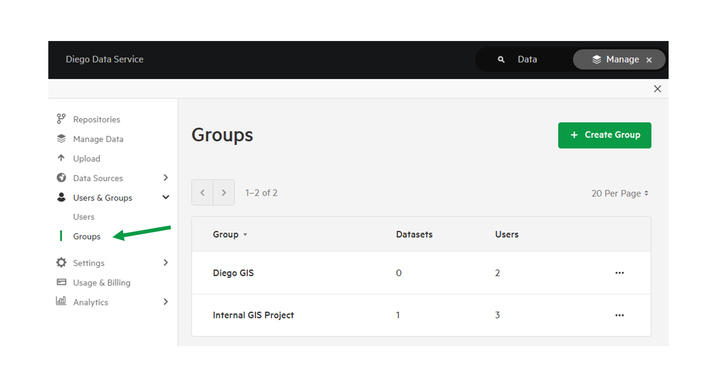Close the Manage pill with its X
The image size is (720, 381).
coord(649,60)
